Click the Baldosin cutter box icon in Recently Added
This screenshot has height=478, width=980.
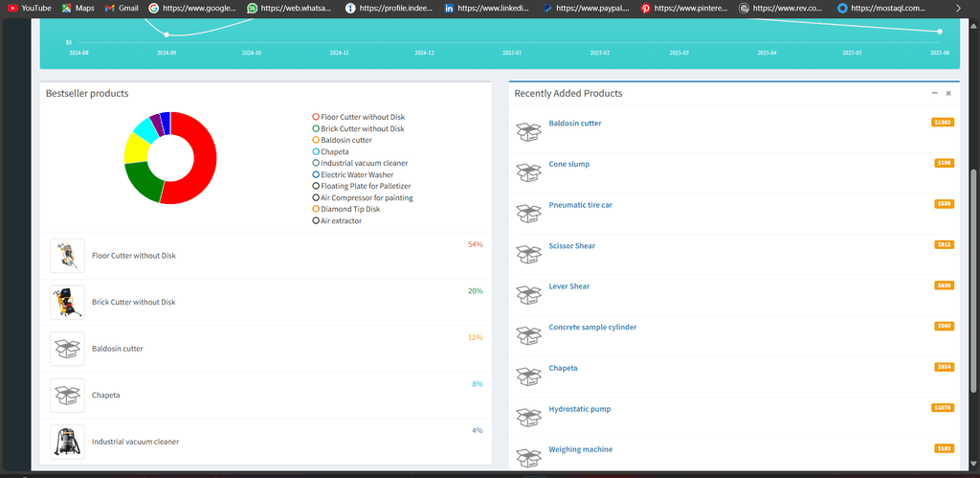(528, 131)
